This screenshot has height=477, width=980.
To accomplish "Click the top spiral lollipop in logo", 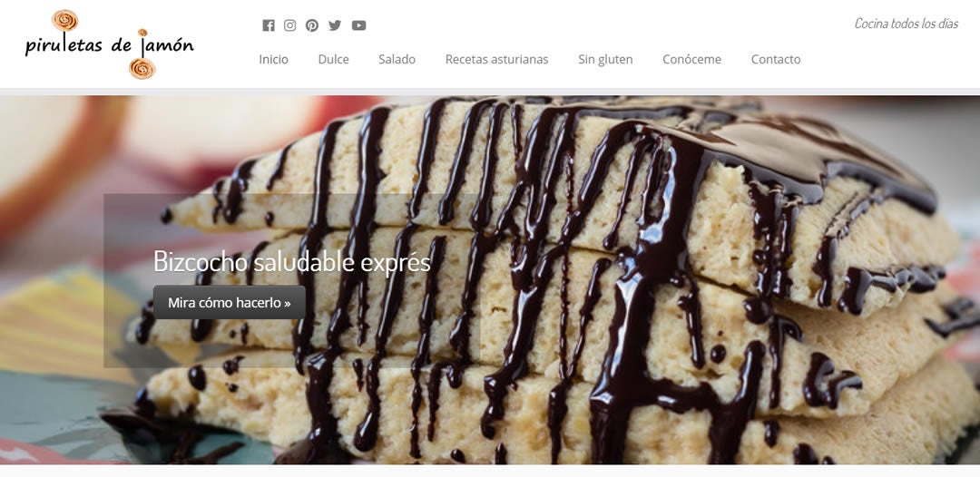I will [65, 20].
